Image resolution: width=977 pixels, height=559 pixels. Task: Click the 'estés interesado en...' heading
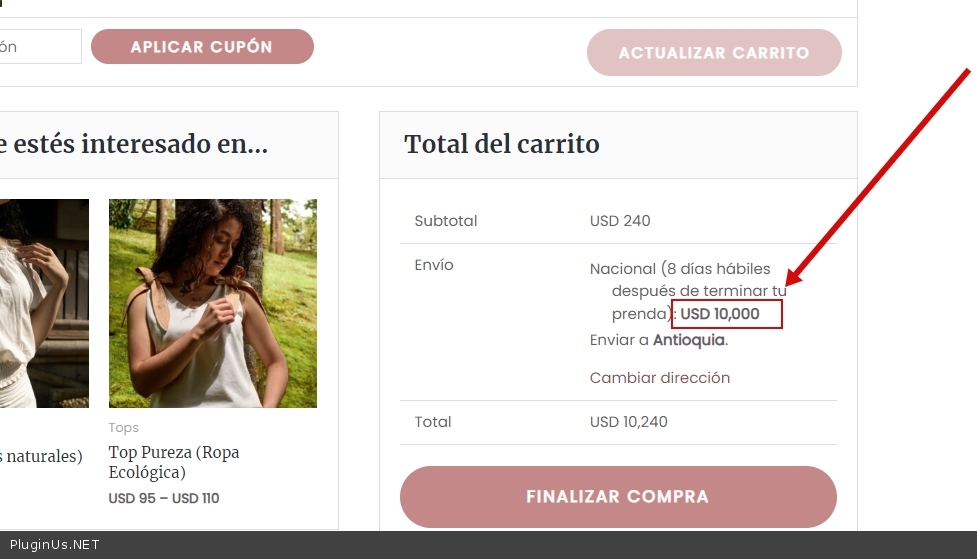(x=134, y=144)
